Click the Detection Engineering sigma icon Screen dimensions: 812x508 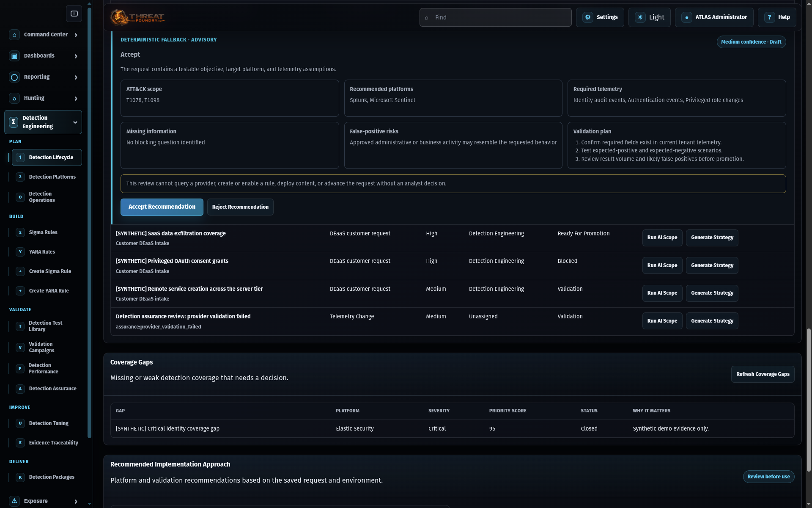(x=14, y=122)
